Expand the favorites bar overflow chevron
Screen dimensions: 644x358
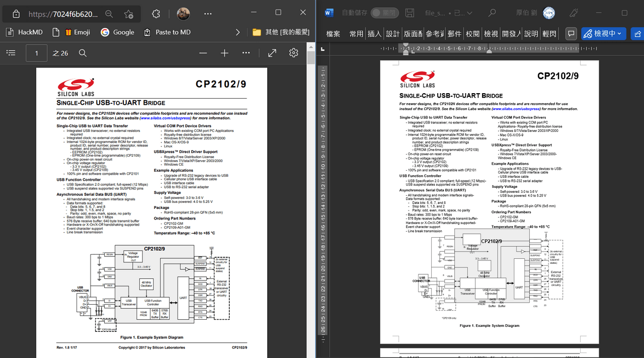(x=238, y=32)
